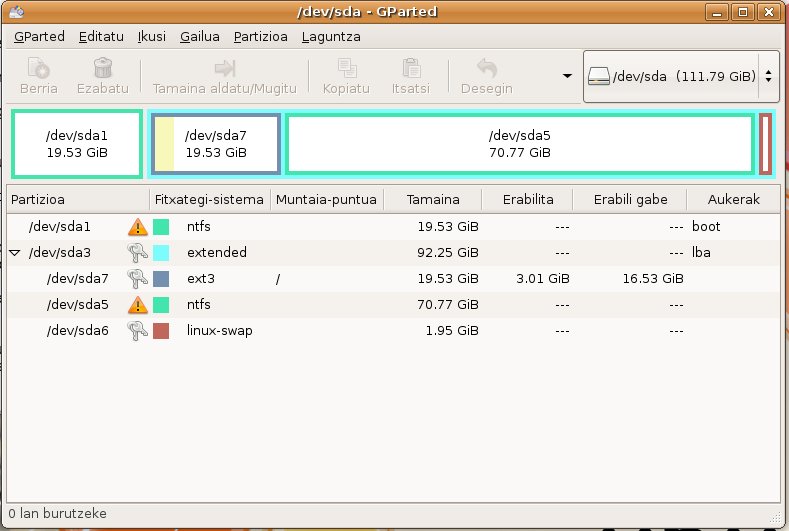Click the 16.53 GiB unused value
The image size is (789, 531).
tap(653, 279)
